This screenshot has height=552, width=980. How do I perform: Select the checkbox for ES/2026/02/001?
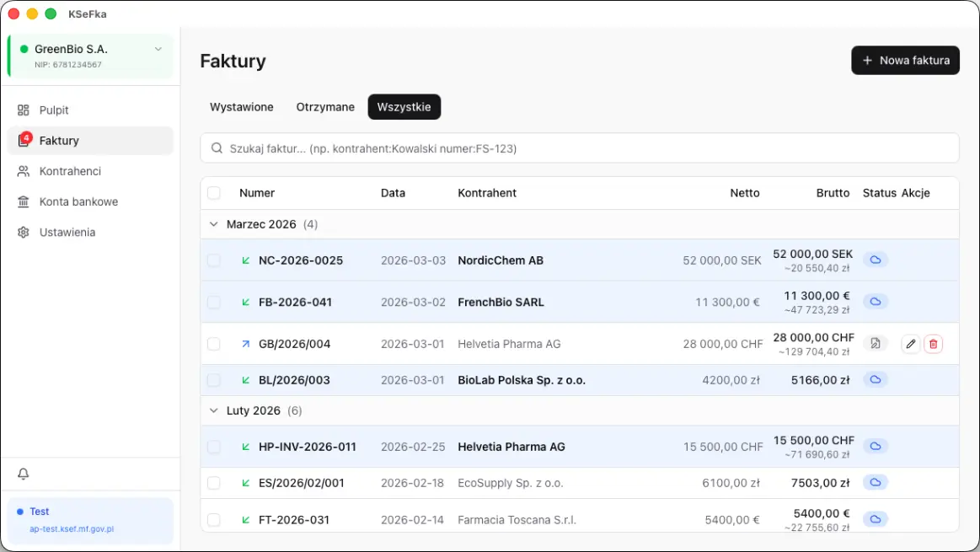coord(214,484)
